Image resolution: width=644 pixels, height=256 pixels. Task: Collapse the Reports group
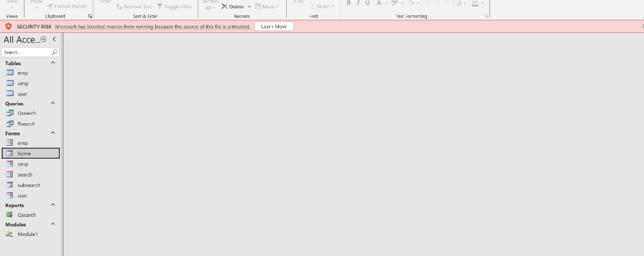point(53,205)
